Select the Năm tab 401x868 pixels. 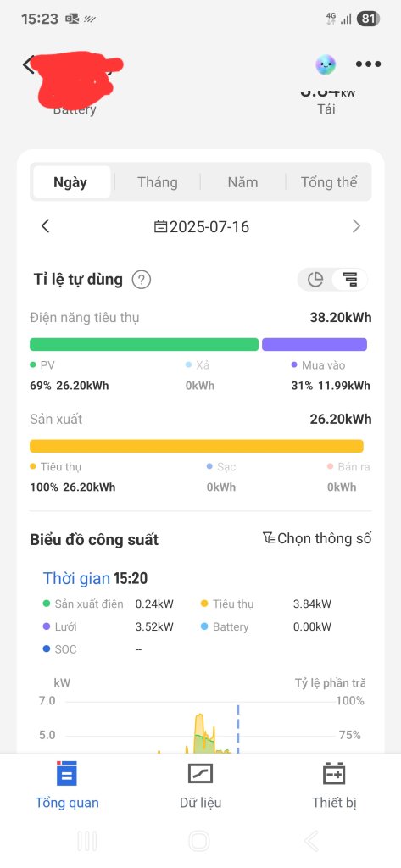(242, 182)
